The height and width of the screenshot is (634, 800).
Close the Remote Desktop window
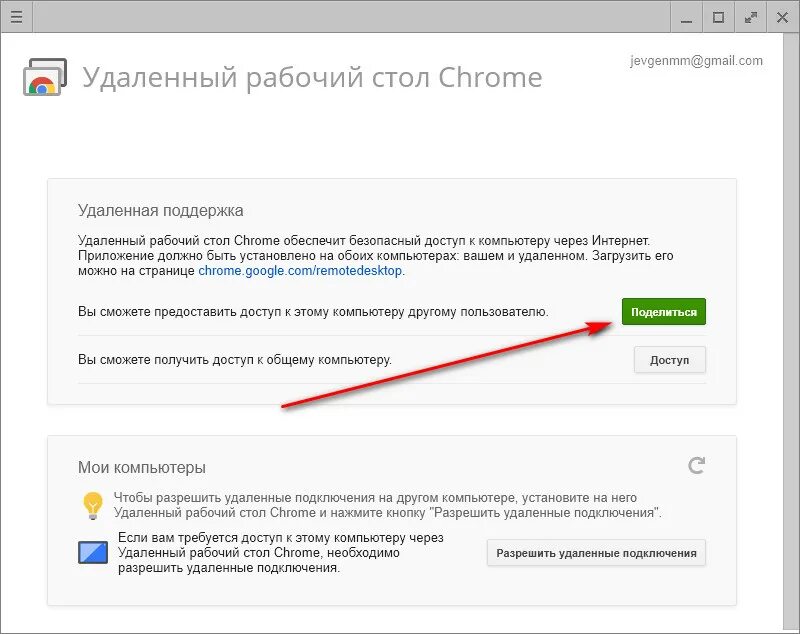pyautogui.click(x=782, y=17)
